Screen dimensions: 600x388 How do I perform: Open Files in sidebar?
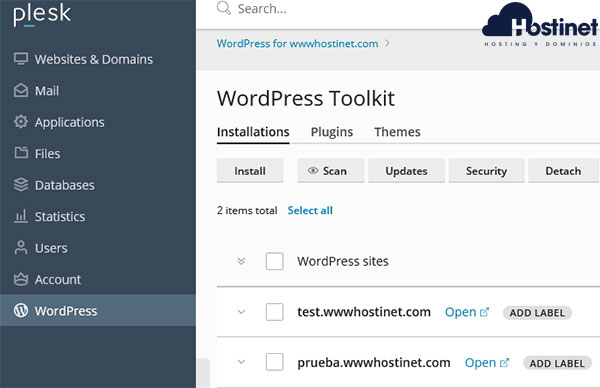(x=98, y=153)
